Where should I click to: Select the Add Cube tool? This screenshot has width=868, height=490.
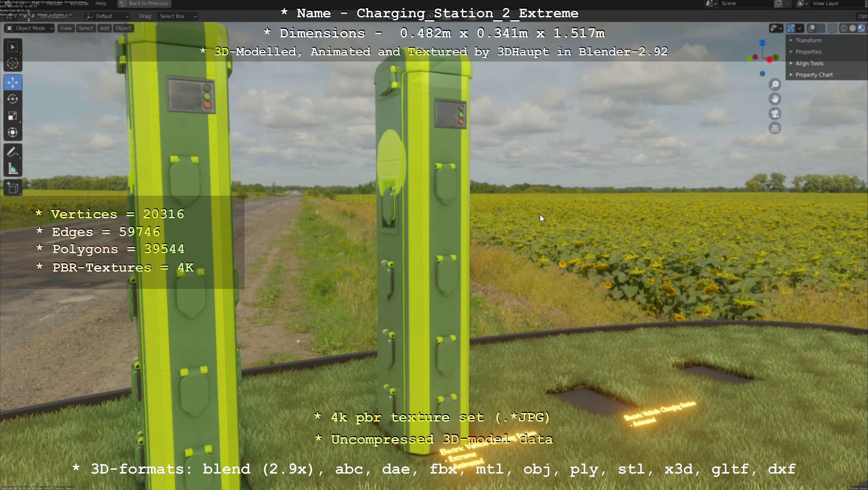[13, 188]
